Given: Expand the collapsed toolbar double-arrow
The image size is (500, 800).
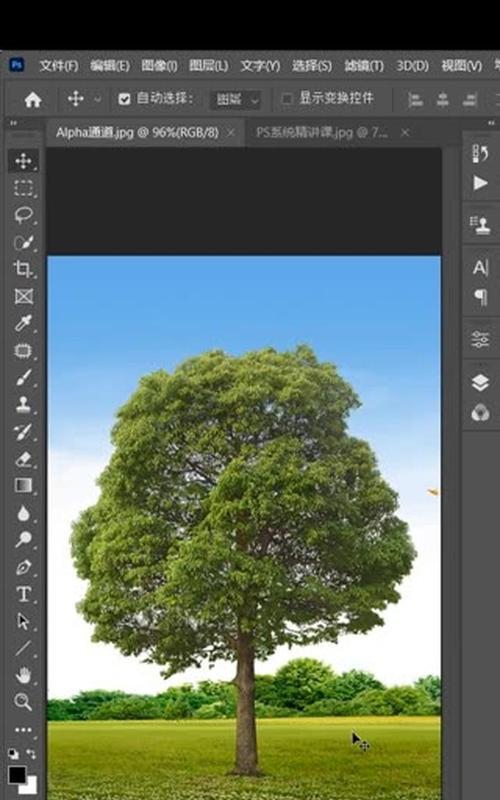Looking at the screenshot, I should (13, 123).
